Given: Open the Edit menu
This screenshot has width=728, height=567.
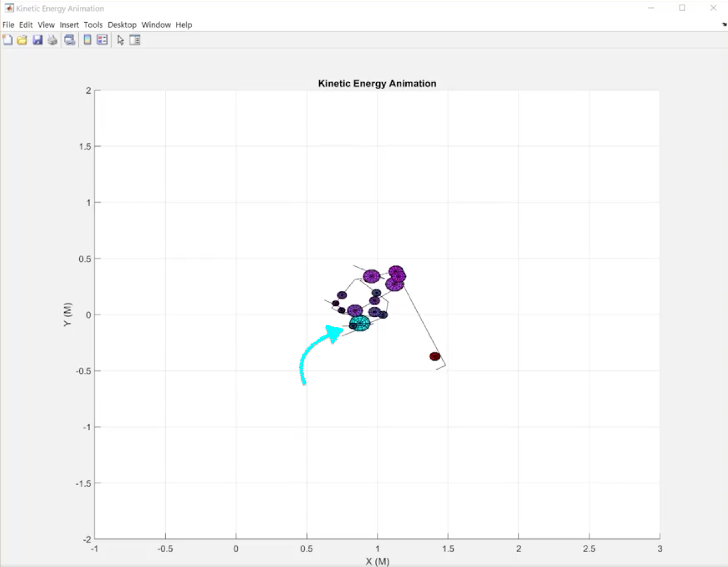Looking at the screenshot, I should [26, 25].
